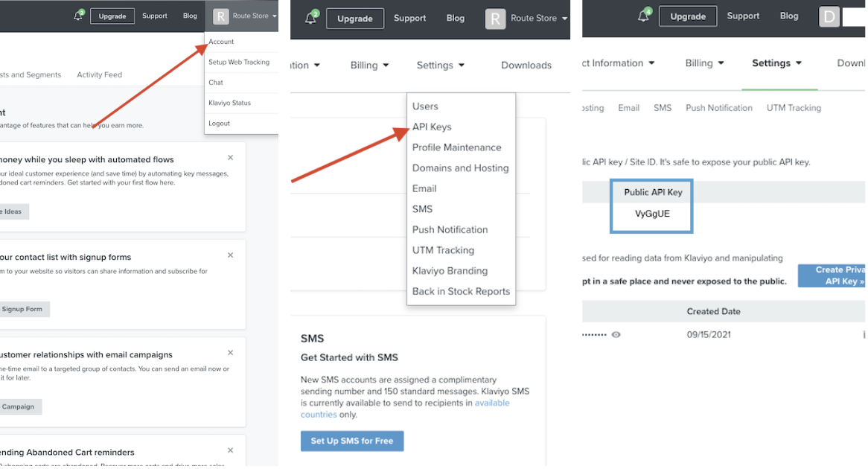This screenshot has width=868, height=469.
Task: Open Route Store dropdown in middle panel
Action: pyautogui.click(x=539, y=19)
